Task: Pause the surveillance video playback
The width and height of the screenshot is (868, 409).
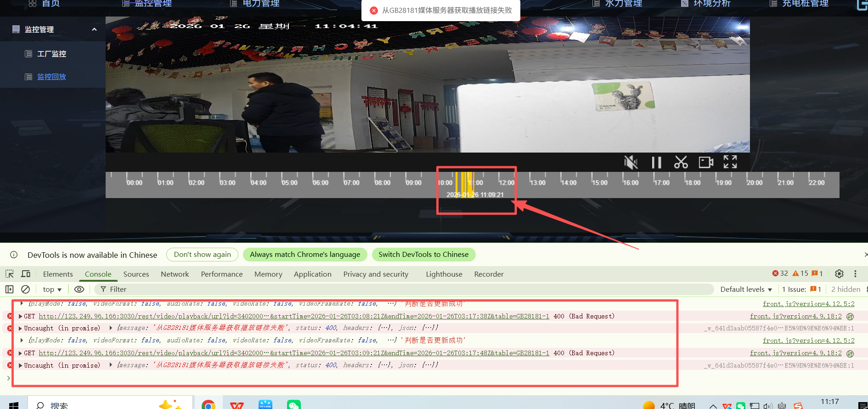Action: (656, 162)
